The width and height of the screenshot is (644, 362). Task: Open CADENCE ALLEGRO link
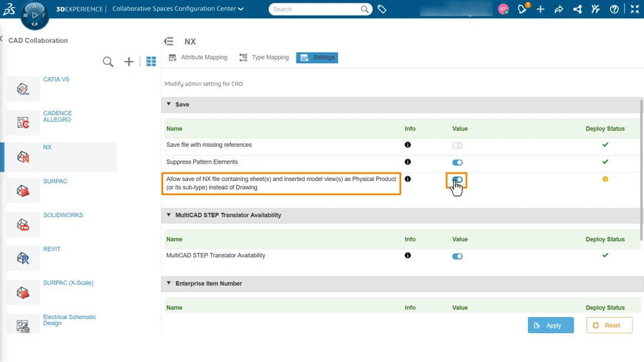58,116
